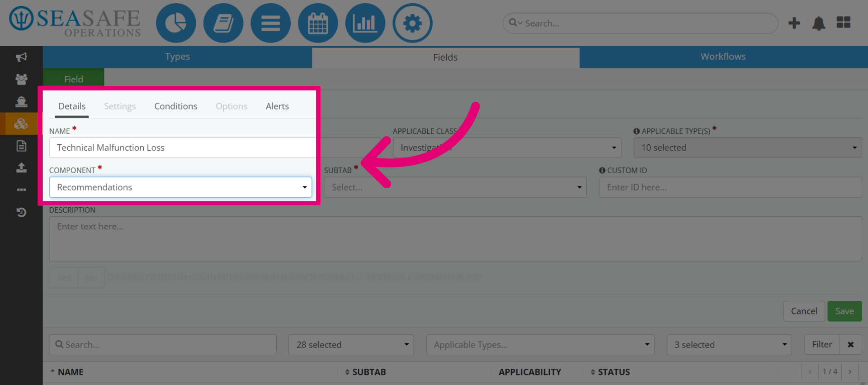This screenshot has height=385, width=868.
Task: Click the top global search box
Action: (640, 23)
